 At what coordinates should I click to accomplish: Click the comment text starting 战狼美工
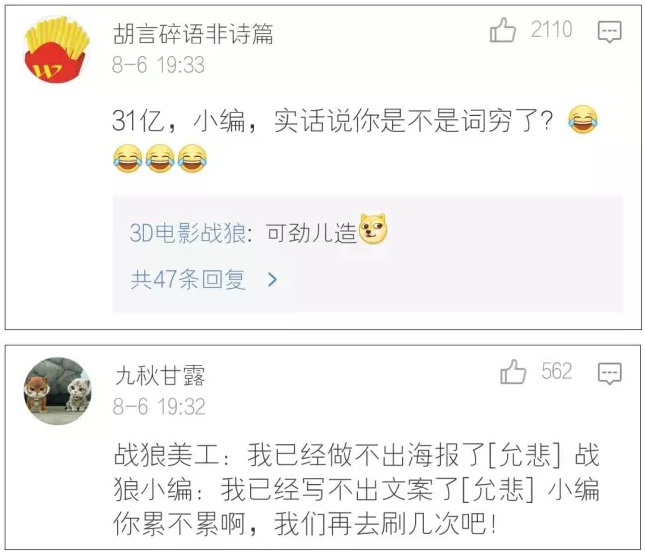coord(357,489)
